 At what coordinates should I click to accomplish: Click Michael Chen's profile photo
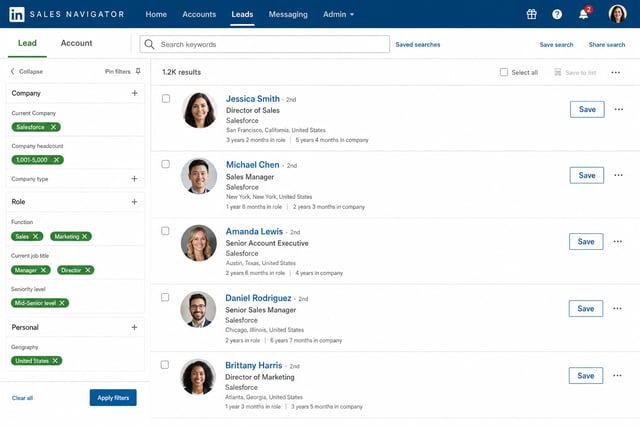click(199, 176)
